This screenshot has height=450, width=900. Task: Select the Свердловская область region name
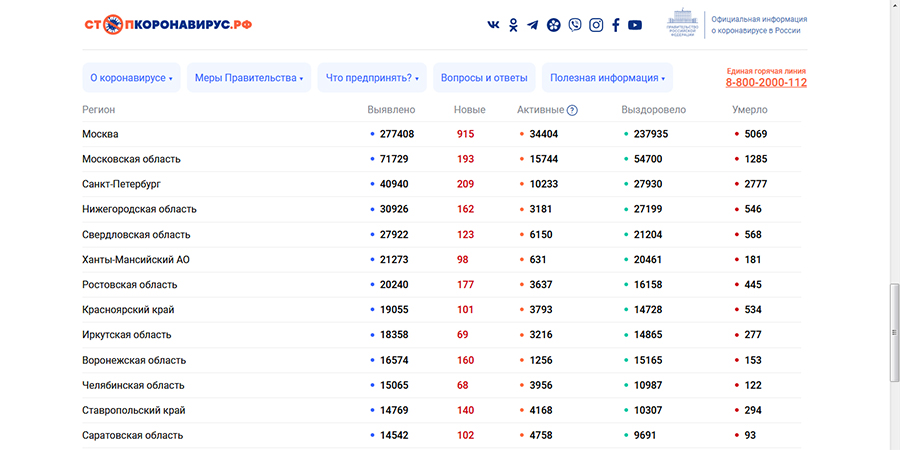[x=136, y=235]
